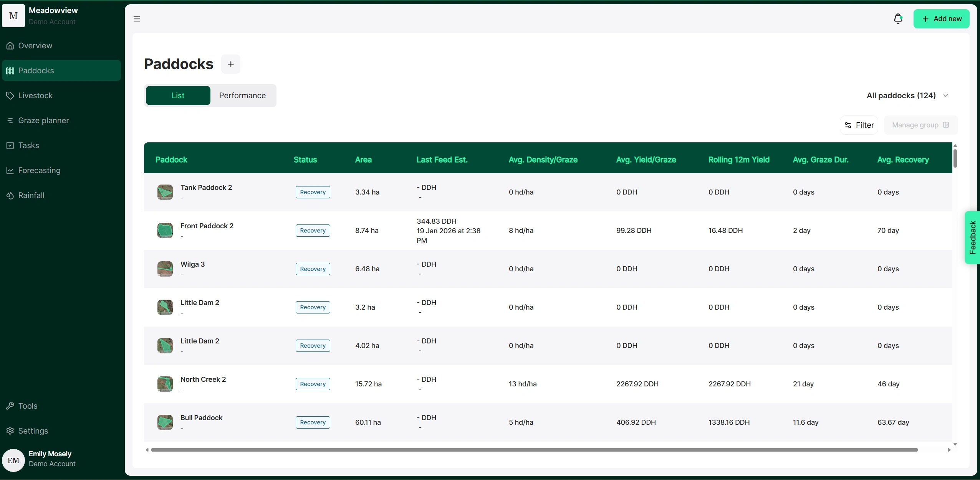The width and height of the screenshot is (980, 480).
Task: Click the plus icon beside Paddocks heading
Action: tap(230, 64)
